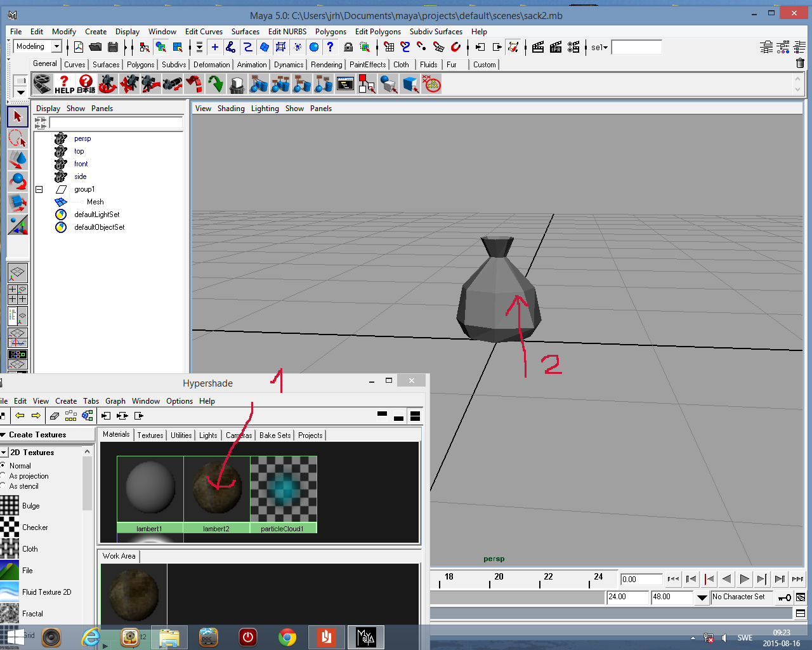Create a Fluid Texture 2D node

pyautogui.click(x=36, y=592)
